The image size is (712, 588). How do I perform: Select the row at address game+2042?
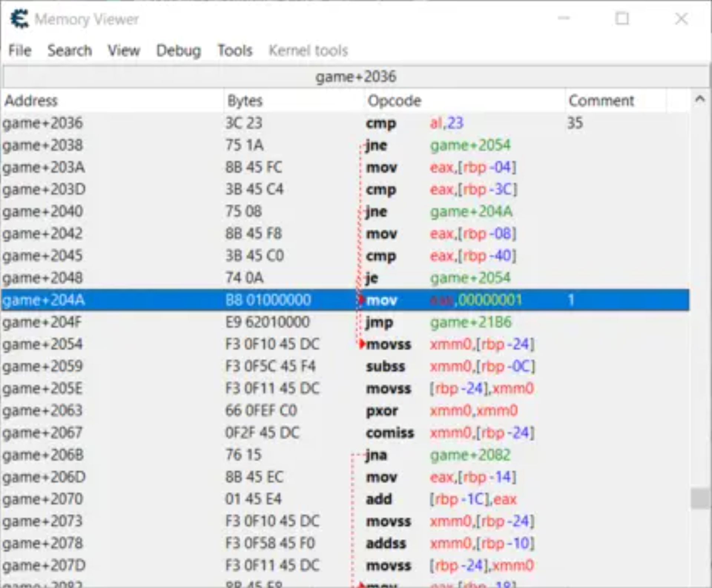345,234
